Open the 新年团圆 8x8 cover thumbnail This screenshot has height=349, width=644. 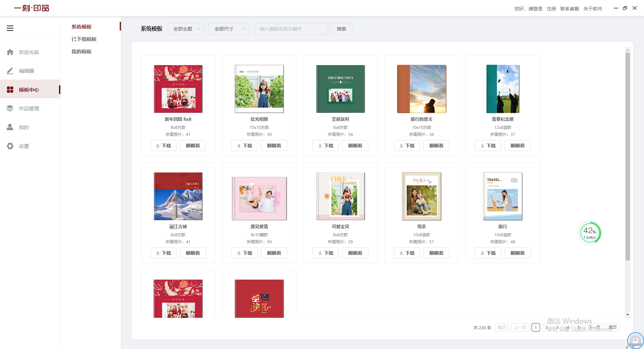click(178, 89)
